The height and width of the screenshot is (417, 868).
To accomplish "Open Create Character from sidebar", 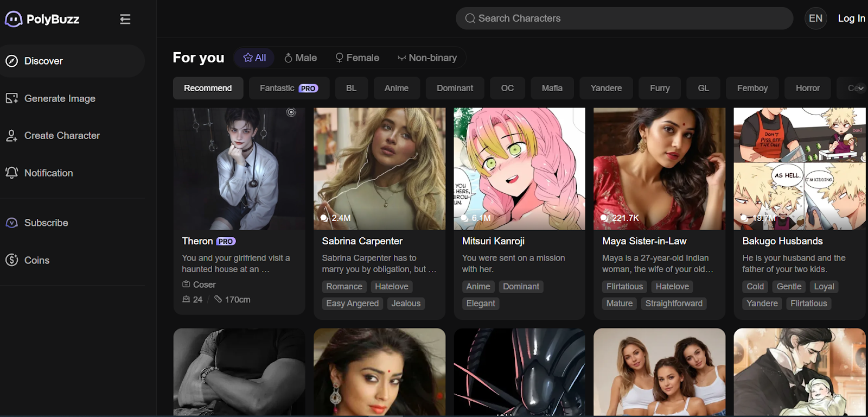I will click(x=73, y=136).
